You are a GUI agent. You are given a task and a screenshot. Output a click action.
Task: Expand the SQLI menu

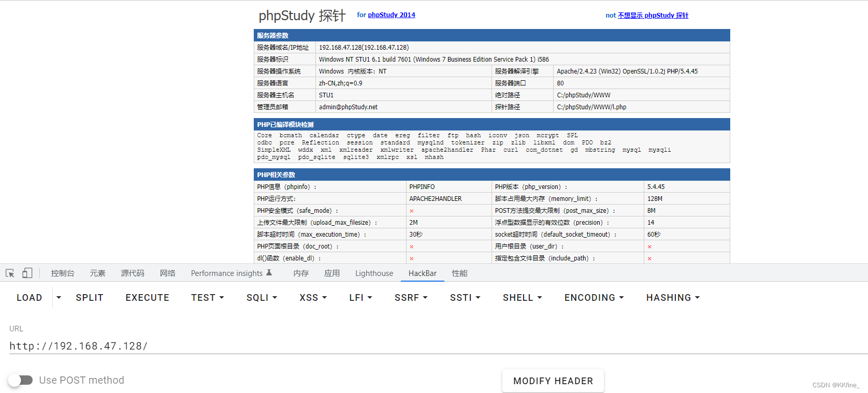tap(262, 298)
